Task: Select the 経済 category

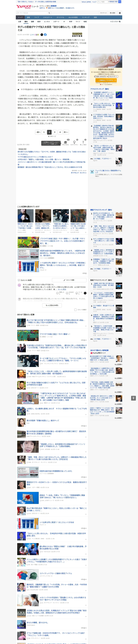Action: [x=39, y=22]
